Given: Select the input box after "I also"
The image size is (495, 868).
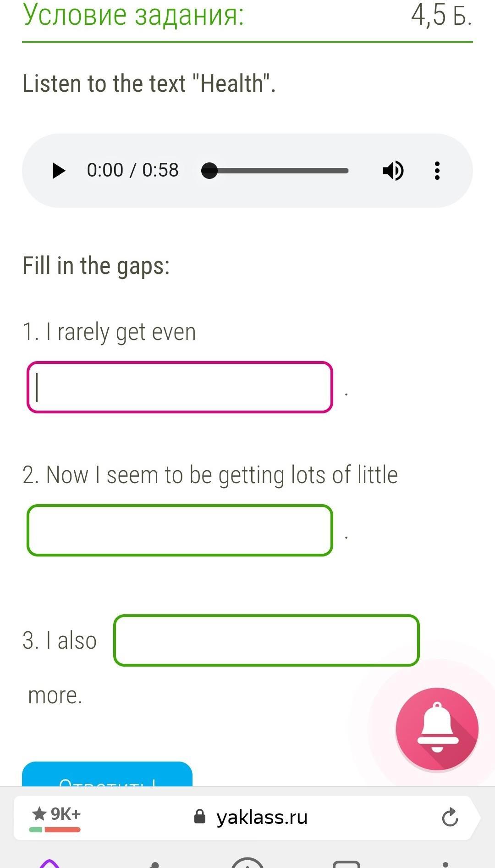Looking at the screenshot, I should pyautogui.click(x=266, y=640).
